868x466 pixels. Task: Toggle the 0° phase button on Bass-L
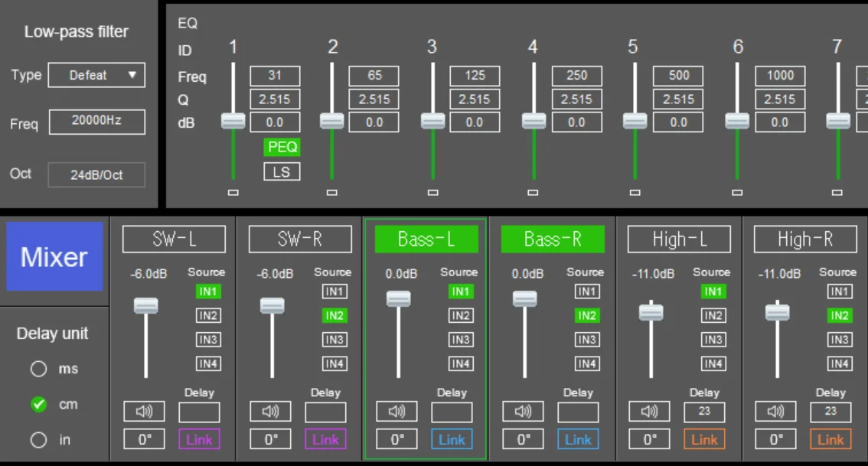[x=397, y=440]
